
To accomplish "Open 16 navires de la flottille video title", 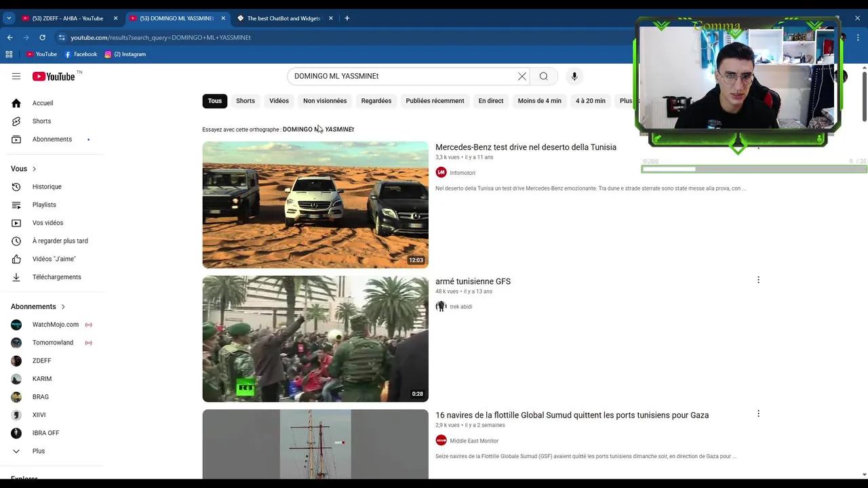I will tap(572, 415).
